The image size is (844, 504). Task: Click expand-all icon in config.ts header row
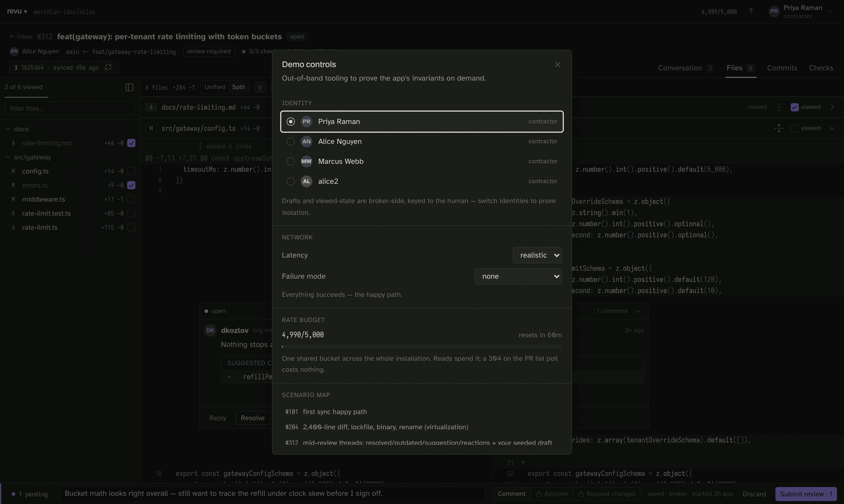(x=779, y=128)
